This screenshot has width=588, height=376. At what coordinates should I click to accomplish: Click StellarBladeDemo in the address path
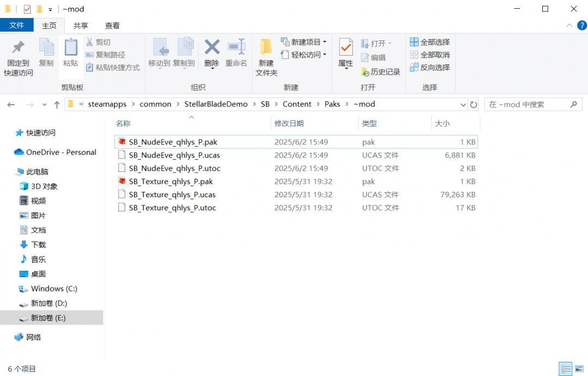point(216,104)
